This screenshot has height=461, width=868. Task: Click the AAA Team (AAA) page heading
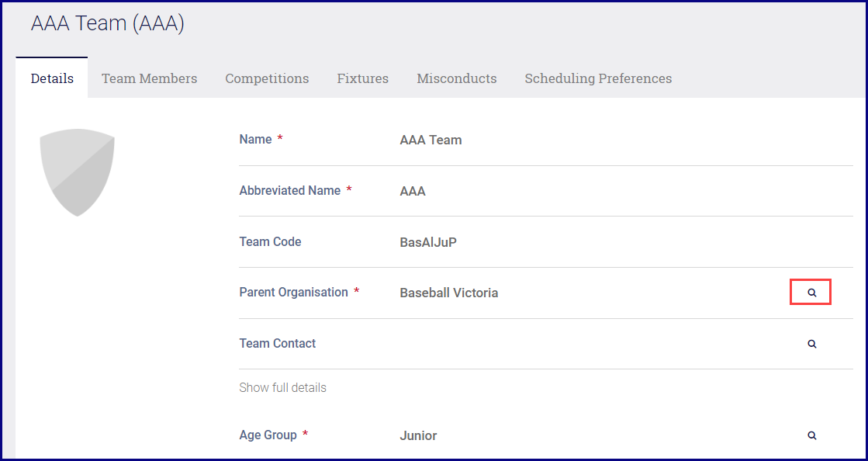(x=107, y=24)
